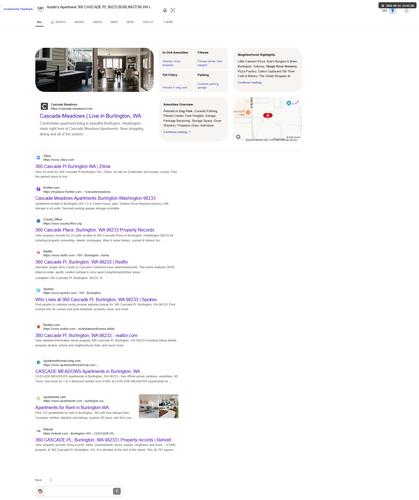Image resolution: width=419 pixels, height=500 pixels.
Task: Click the Apartments.com favicon
Action: 38,399
